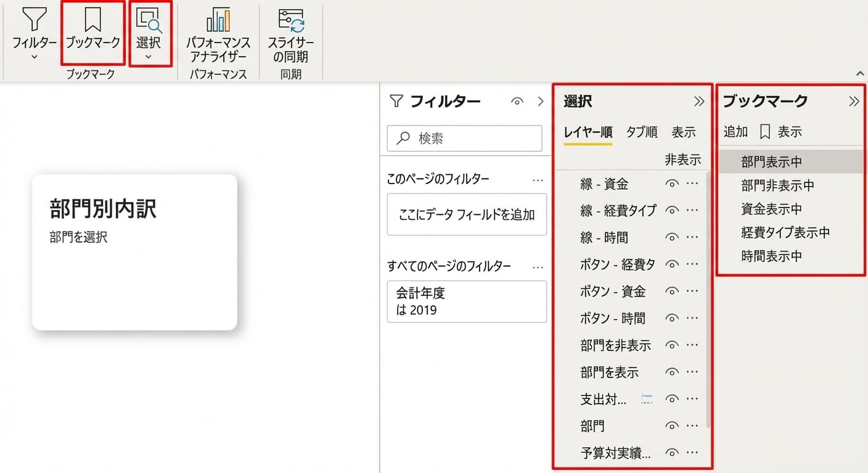Switch to the タブ順 tab
Screen dimensions: 868x473
[x=642, y=132]
